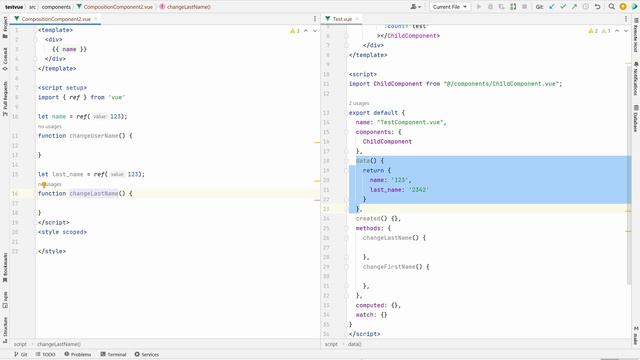Click changeLastName() breadcrumb in navigation bar
Image resolution: width=640 pixels, height=360 pixels.
click(x=185, y=7)
